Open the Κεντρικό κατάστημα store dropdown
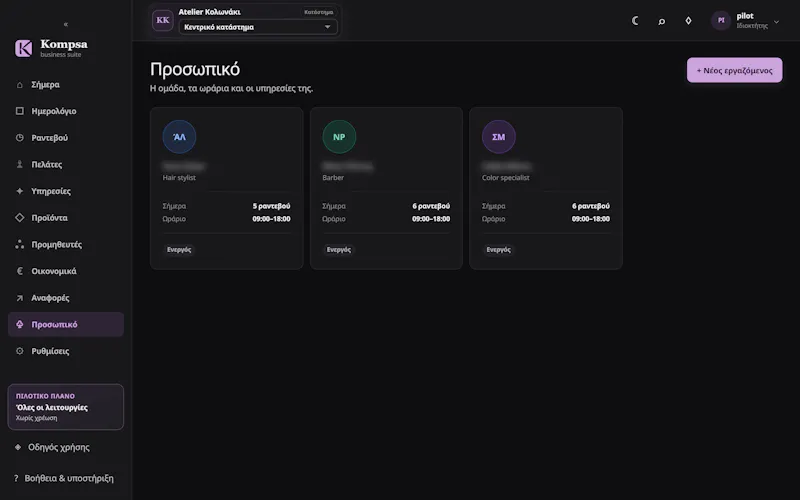800x500 pixels. [x=258, y=27]
